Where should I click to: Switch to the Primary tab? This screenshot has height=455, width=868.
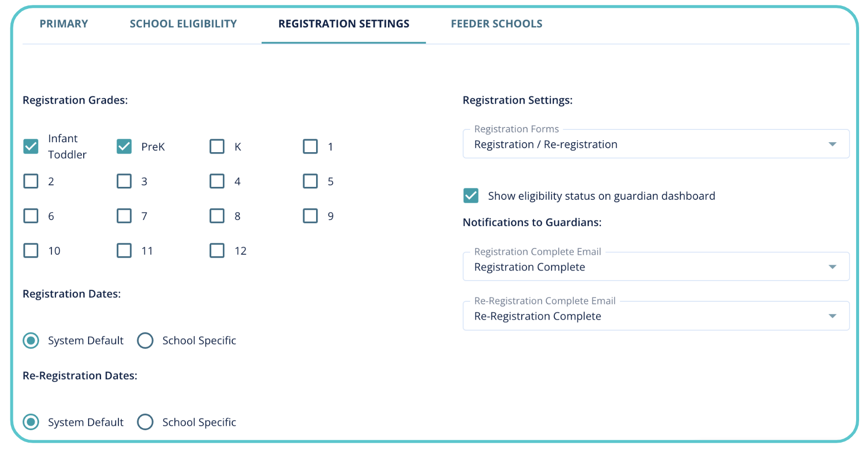pyautogui.click(x=64, y=24)
